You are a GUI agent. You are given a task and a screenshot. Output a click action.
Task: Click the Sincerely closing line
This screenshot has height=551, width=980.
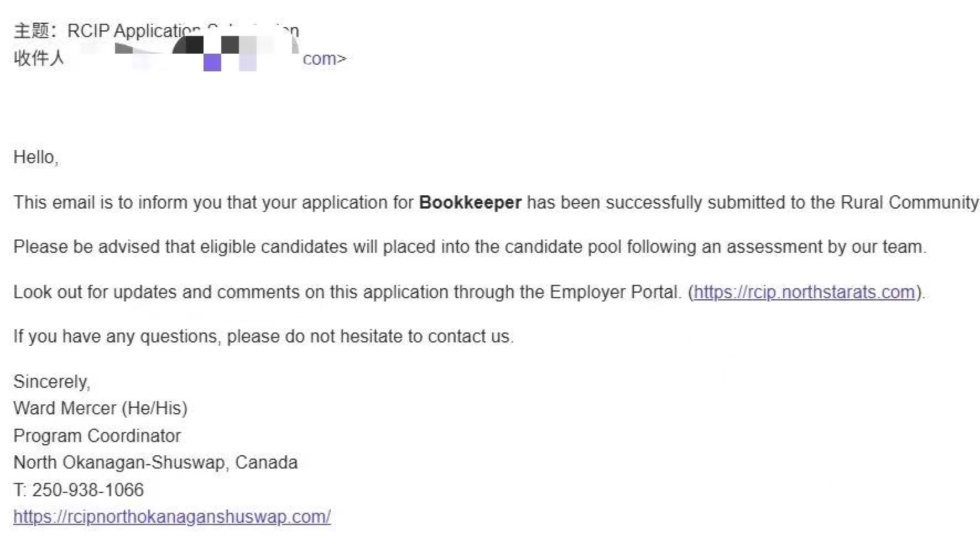pos(51,382)
